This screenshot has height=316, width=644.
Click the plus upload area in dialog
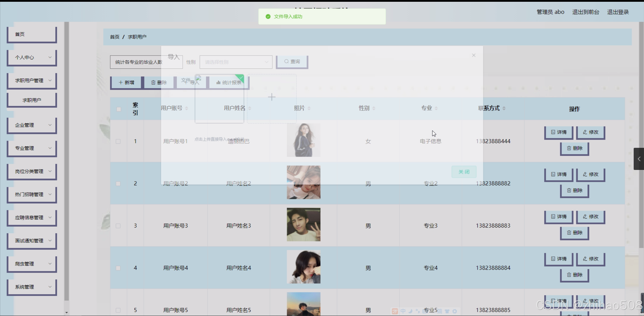pyautogui.click(x=272, y=97)
